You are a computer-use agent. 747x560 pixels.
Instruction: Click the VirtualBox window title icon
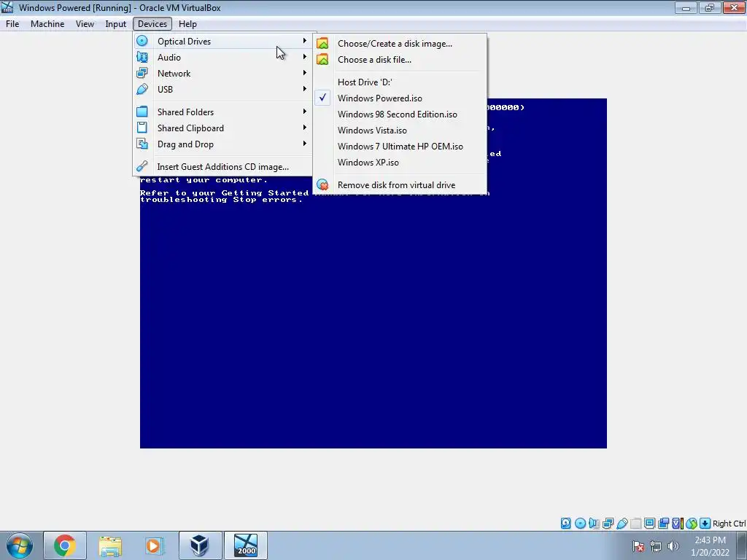[x=7, y=7]
